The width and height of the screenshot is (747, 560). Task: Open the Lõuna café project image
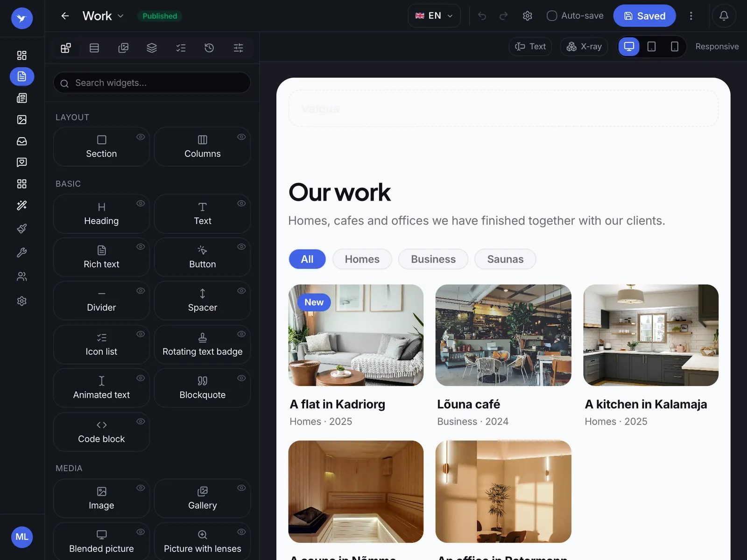(503, 335)
